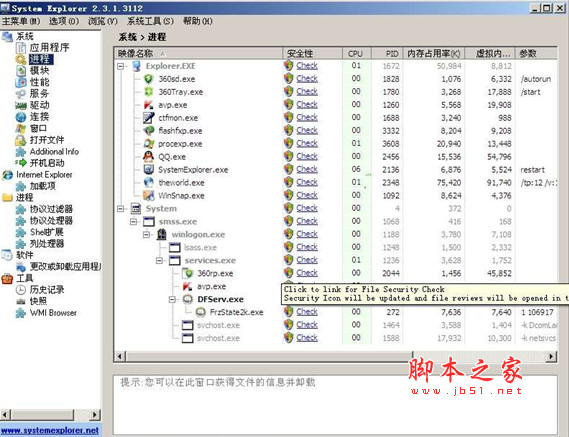The width and height of the screenshot is (569, 437).
Task: Click the 360Tray.exe process icon
Action: click(x=148, y=92)
